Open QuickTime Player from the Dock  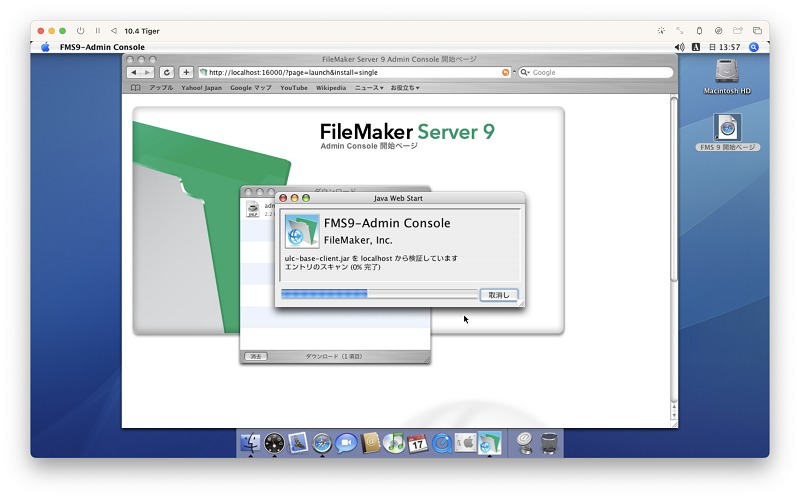click(x=442, y=443)
